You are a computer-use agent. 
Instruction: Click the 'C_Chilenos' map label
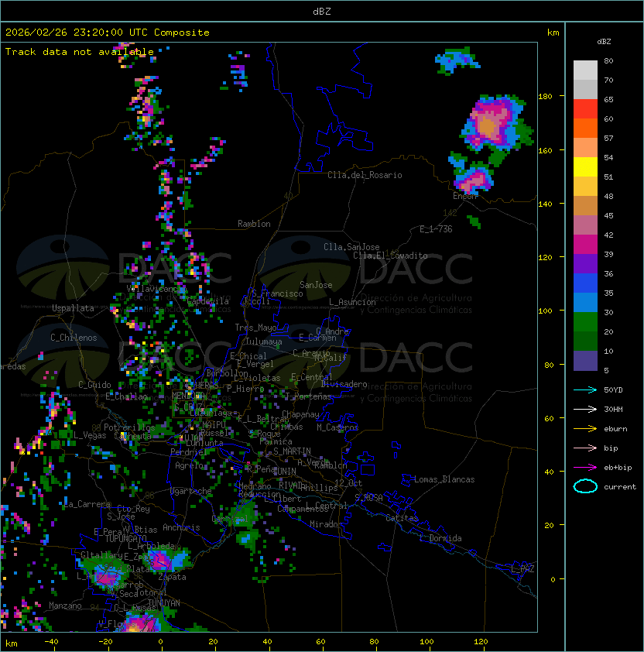pos(74,338)
